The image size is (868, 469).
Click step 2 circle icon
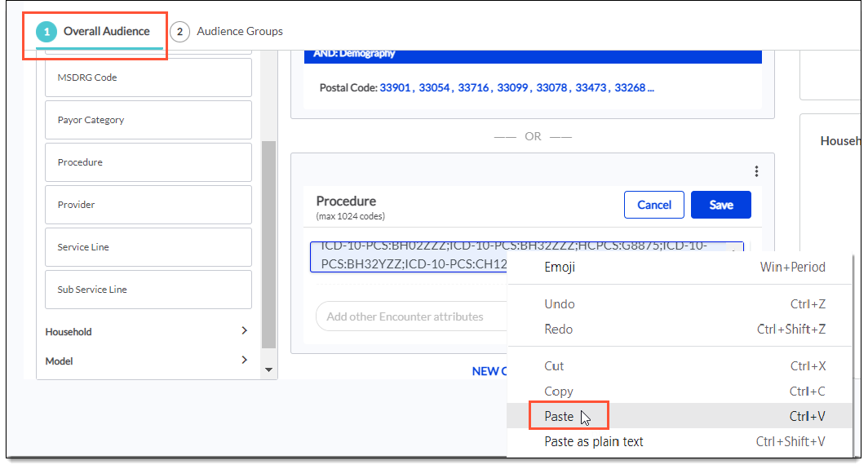(179, 32)
